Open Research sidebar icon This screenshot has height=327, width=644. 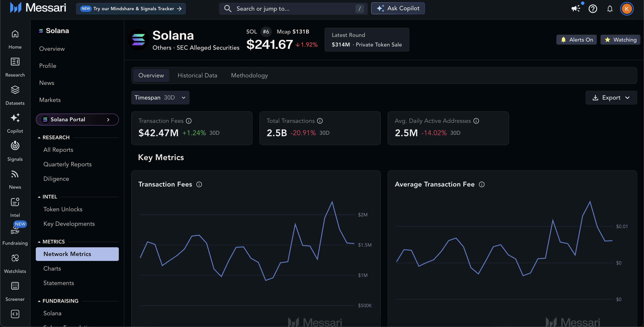click(15, 67)
